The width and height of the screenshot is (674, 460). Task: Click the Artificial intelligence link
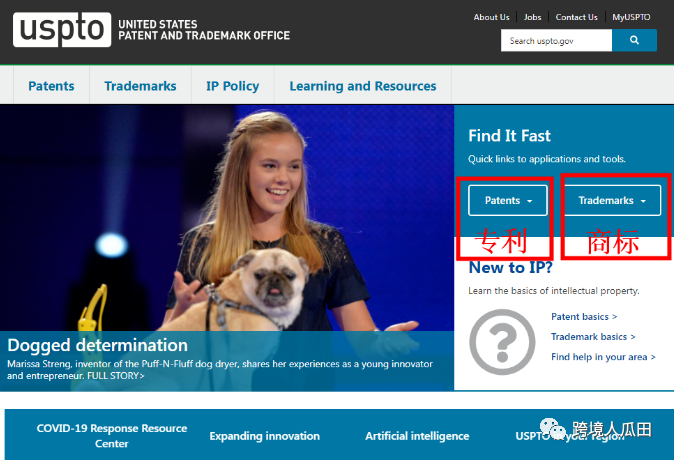(x=417, y=436)
